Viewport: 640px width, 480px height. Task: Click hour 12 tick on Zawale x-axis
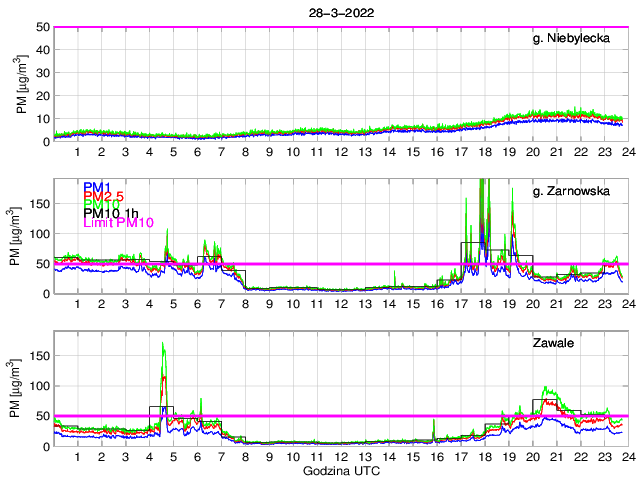tap(340, 457)
